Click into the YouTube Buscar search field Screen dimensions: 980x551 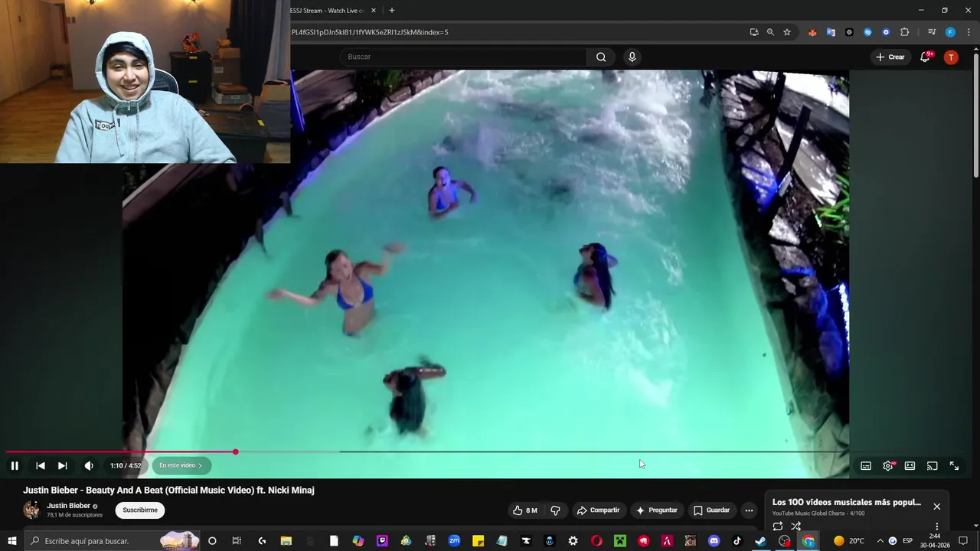[463, 57]
